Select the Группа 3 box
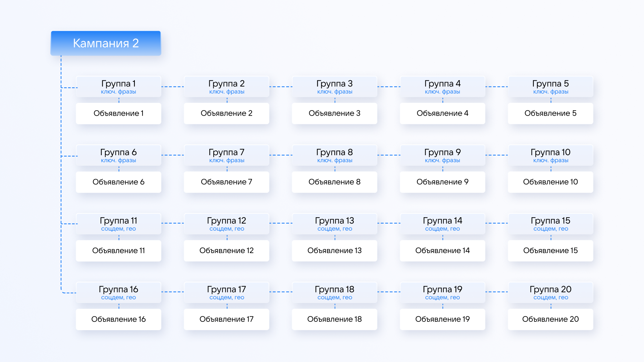The width and height of the screenshot is (644, 362). pos(334,87)
